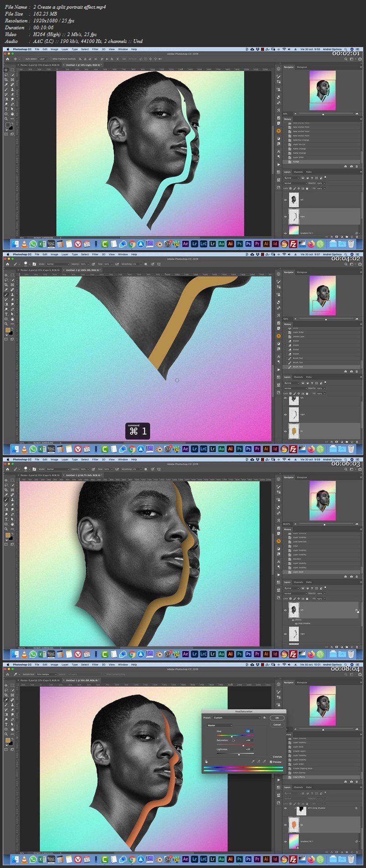Select Crop tool in the 00:08:04 frame
This screenshot has width=366, height=868.
(x=6, y=695)
